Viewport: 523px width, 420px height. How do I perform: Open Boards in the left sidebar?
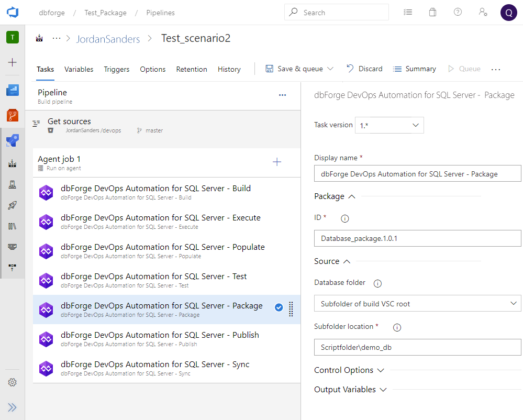pyautogui.click(x=13, y=90)
